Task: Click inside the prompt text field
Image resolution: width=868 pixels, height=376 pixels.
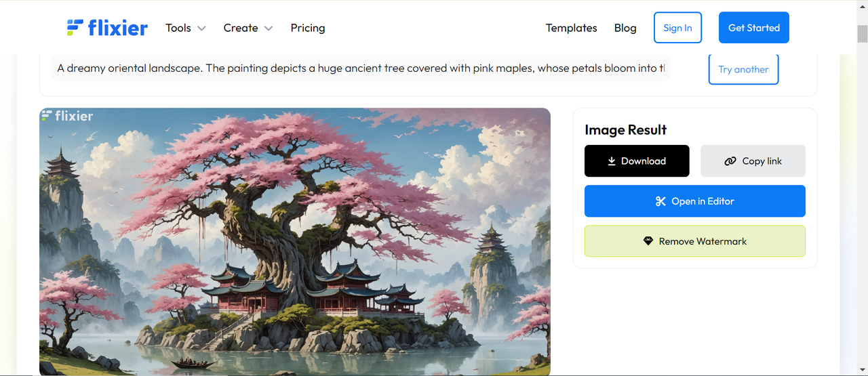Action: coord(361,68)
